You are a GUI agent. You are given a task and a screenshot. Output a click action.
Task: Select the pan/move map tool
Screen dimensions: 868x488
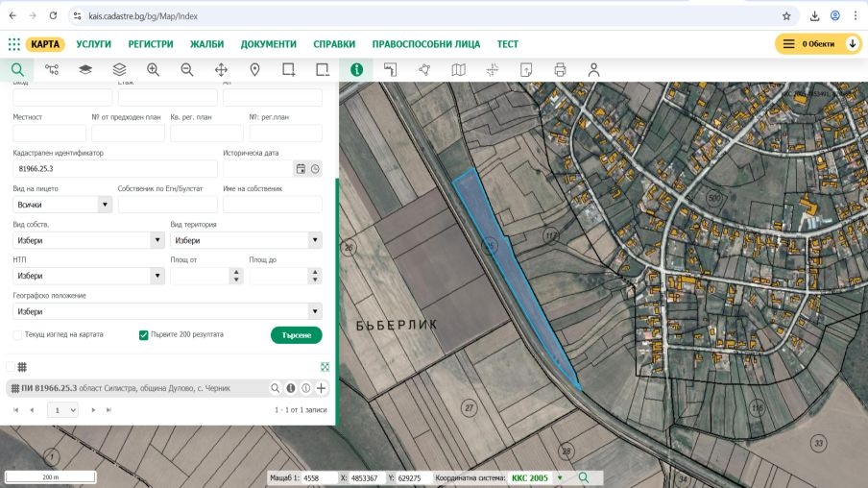click(x=221, y=69)
